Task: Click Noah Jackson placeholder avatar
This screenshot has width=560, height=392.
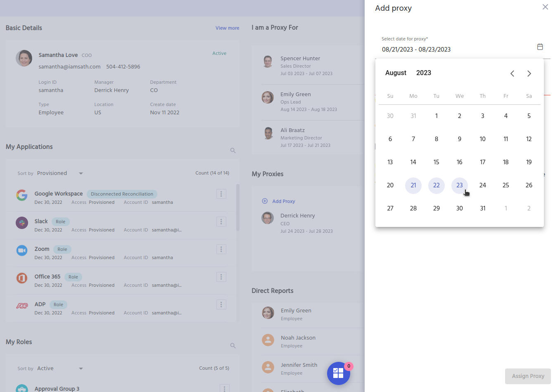Action: [268, 340]
